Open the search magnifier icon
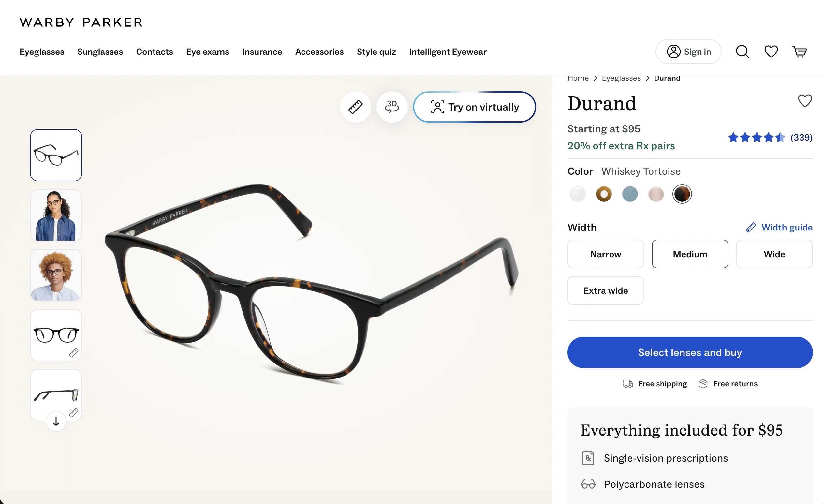 pos(742,52)
